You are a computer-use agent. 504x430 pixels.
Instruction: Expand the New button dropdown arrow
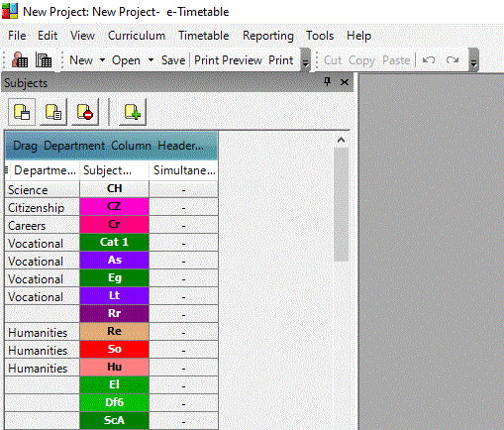click(102, 60)
